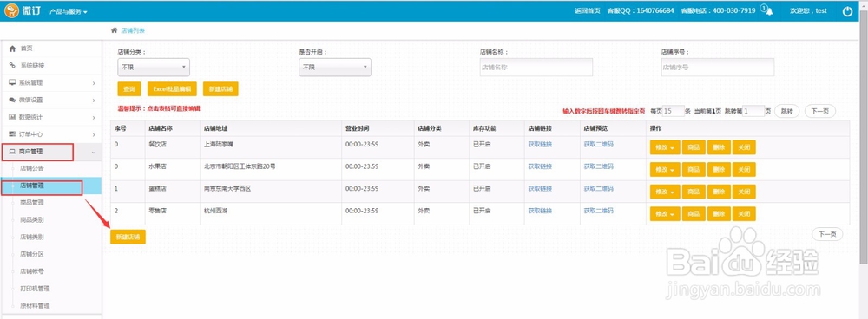Screen dimensions: 868x319
Task: Click the 首页 house icon in sidebar
Action: (12, 49)
